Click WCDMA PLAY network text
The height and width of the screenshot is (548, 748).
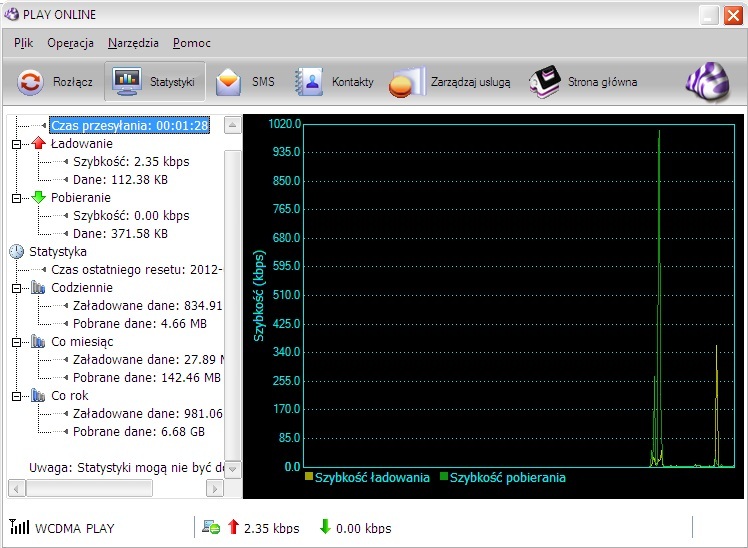coord(75,528)
